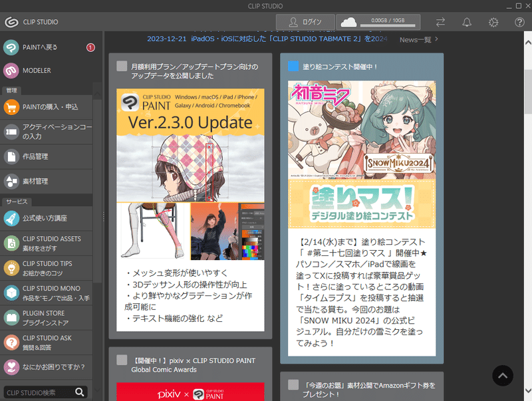This screenshot has height=401, width=532.
Task: Click the CLIP STUDIO logo icon
Action: [x=11, y=22]
